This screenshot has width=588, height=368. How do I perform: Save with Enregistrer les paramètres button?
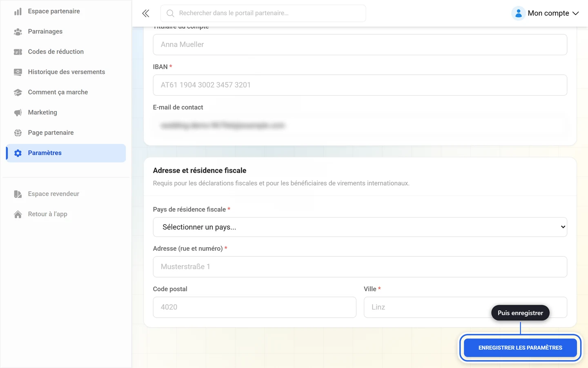pos(520,348)
